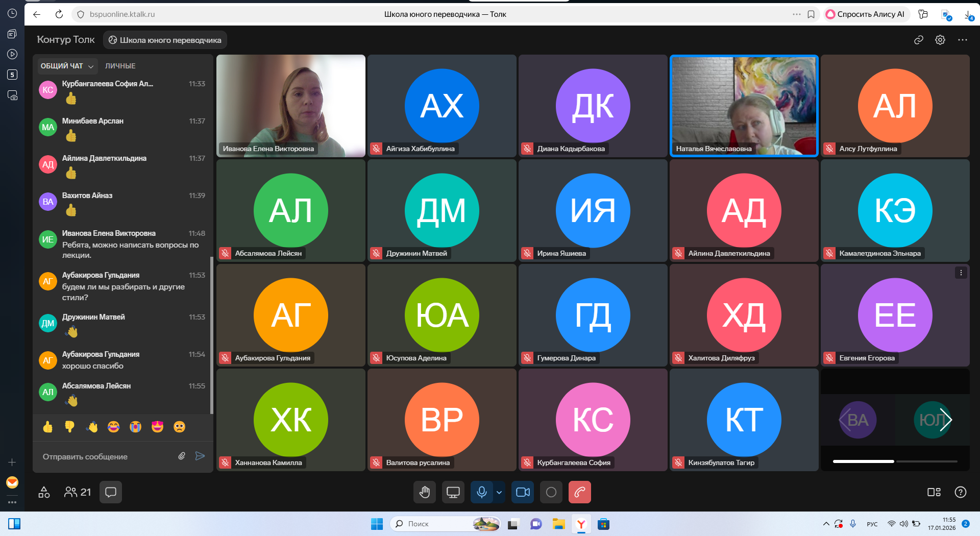Raise hand in the meeting

425,492
